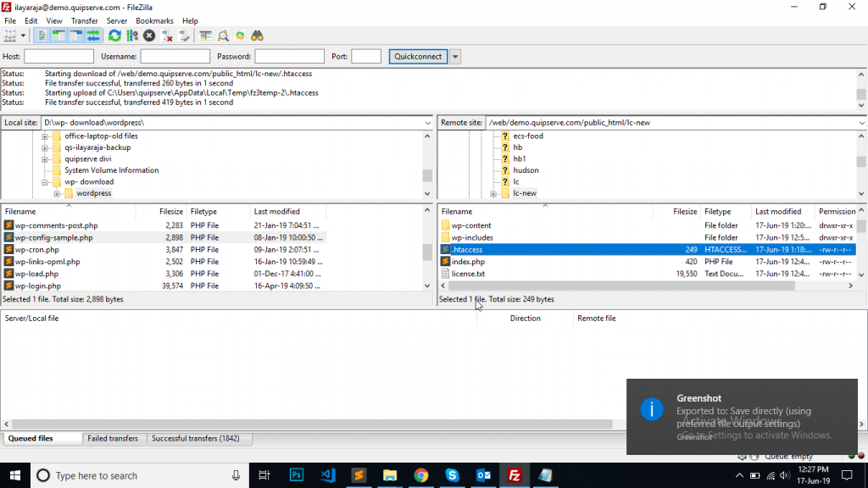Select the ecs-food remote folder
Viewport: 868px width, 488px height.
[x=527, y=136]
